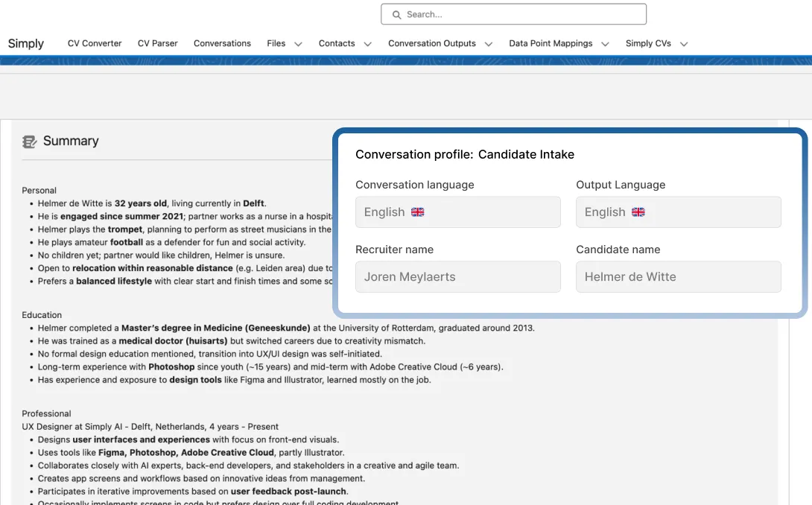Click the 'engaged since summer 2021' line

(x=185, y=217)
